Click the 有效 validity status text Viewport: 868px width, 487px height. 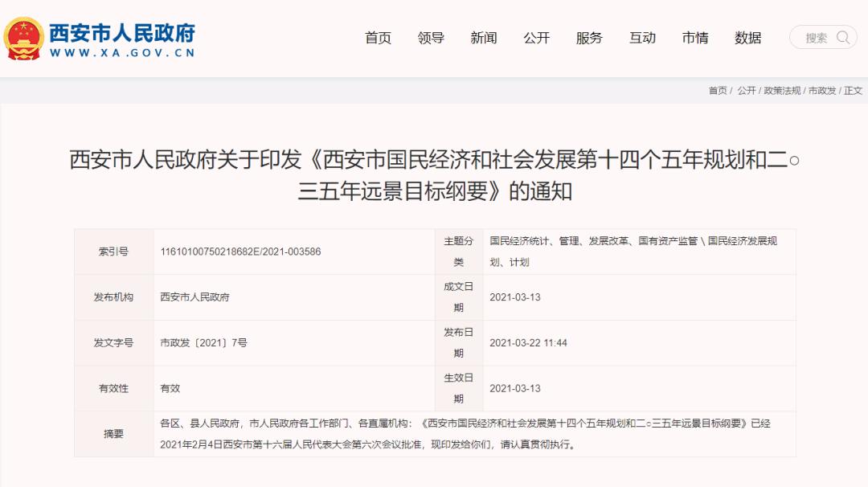(169, 388)
